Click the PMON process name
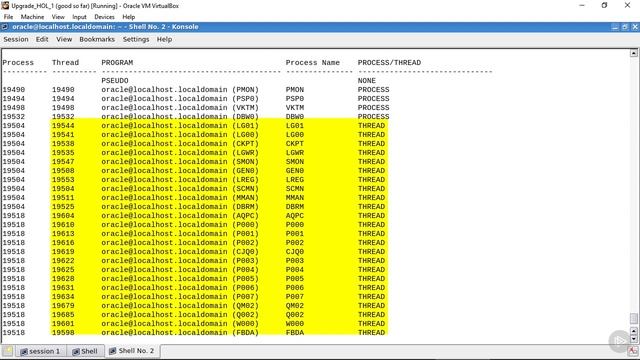The width and height of the screenshot is (640, 360). [x=295, y=89]
